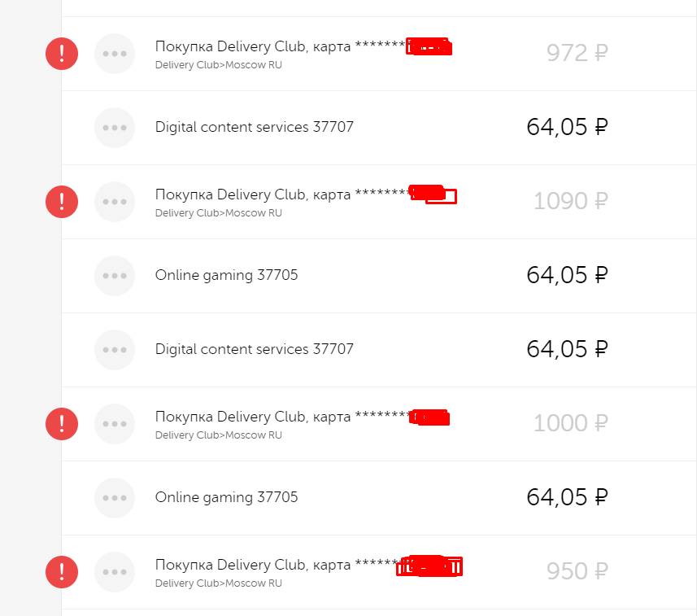Open first Online gaming 37705 transaction
Image resolution: width=697 pixels, height=616 pixels.
pos(226,275)
